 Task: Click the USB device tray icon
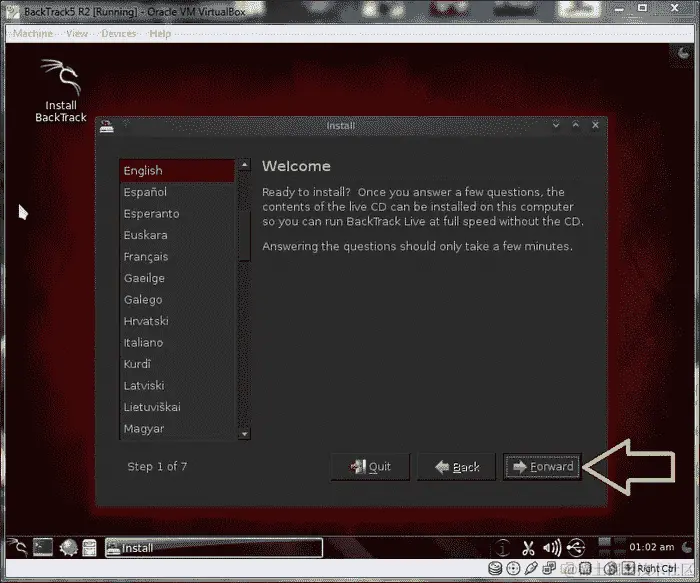[x=576, y=547]
